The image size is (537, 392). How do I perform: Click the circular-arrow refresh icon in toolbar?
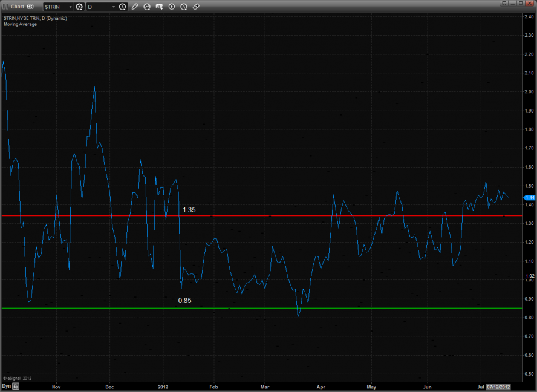pyautogui.click(x=147, y=7)
